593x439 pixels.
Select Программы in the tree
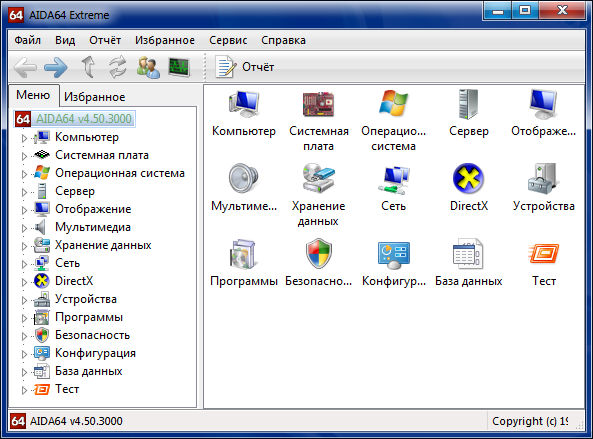pyautogui.click(x=89, y=317)
